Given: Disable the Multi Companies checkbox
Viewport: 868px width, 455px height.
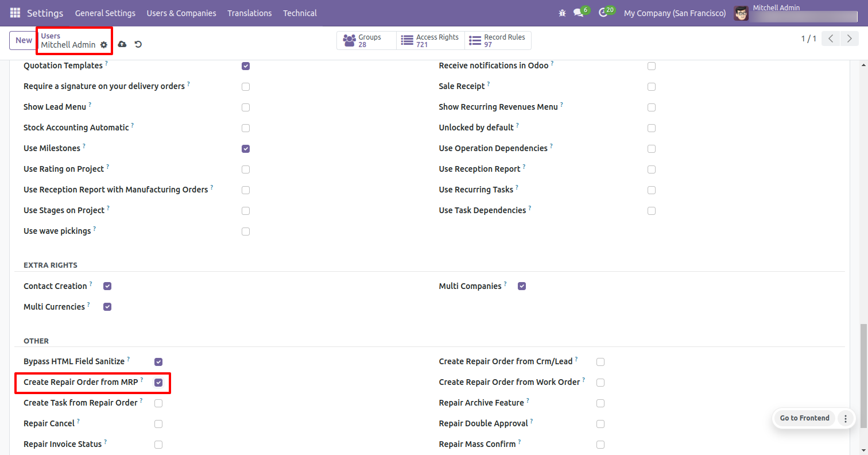Looking at the screenshot, I should pos(522,286).
